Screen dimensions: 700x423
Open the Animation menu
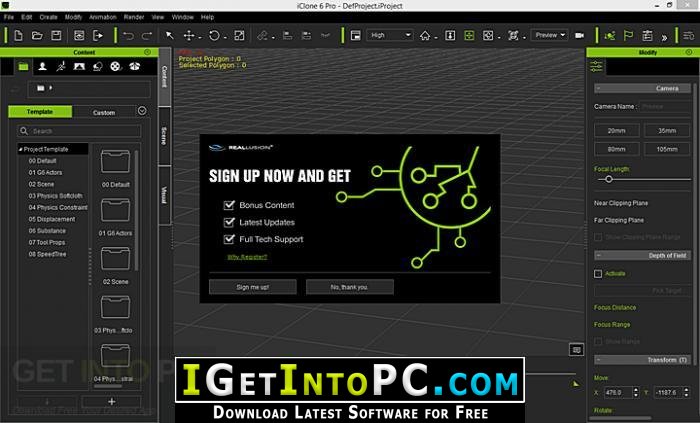click(x=103, y=17)
